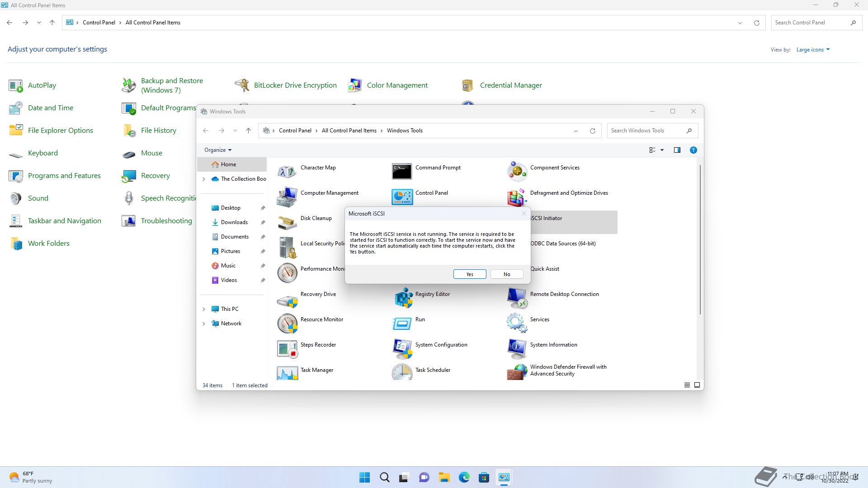Open the Task Scheduler clock icon
Viewport: 868px width, 488px height.
coord(402,372)
